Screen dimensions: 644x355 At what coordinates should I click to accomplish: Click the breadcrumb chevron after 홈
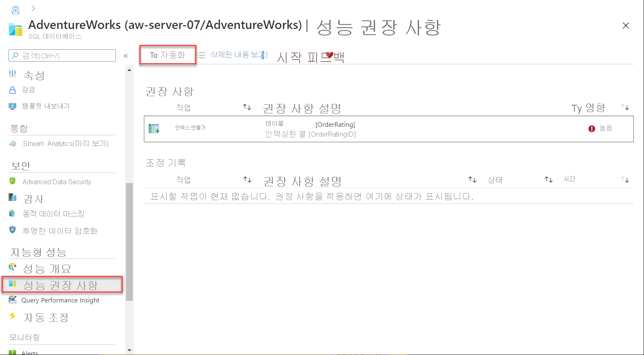pyautogui.click(x=33, y=8)
